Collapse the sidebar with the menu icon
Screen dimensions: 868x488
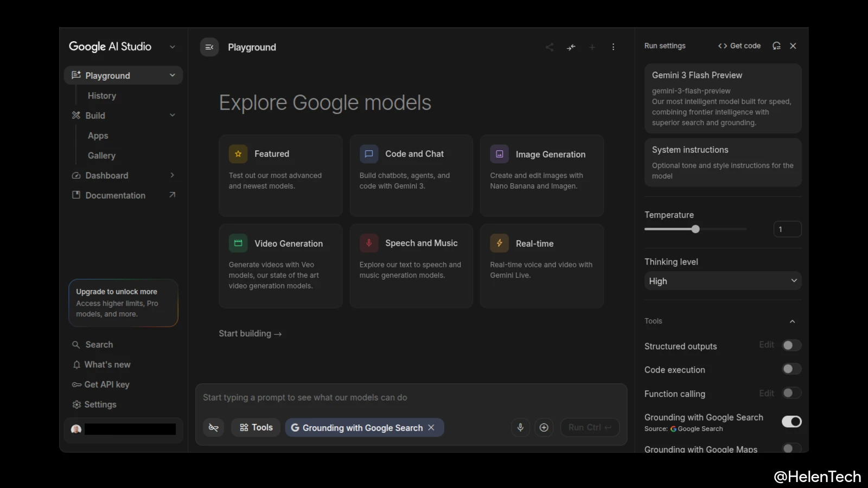click(x=209, y=47)
